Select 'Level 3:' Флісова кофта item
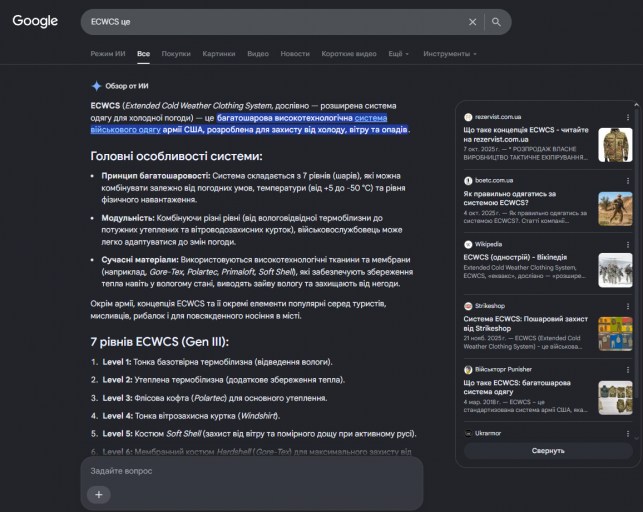Image resolution: width=643 pixels, height=512 pixels. coord(215,398)
